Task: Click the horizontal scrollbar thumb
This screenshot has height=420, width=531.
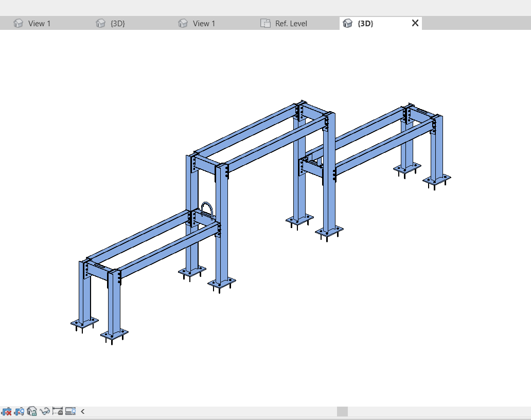Action: click(342, 411)
